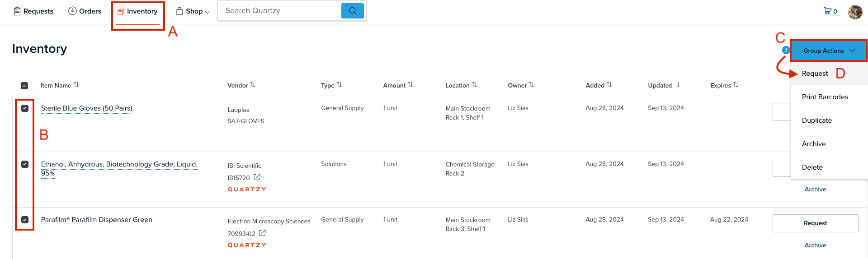Sort by Location column arrows
Viewport: 868px width, 259px height.
click(x=475, y=85)
